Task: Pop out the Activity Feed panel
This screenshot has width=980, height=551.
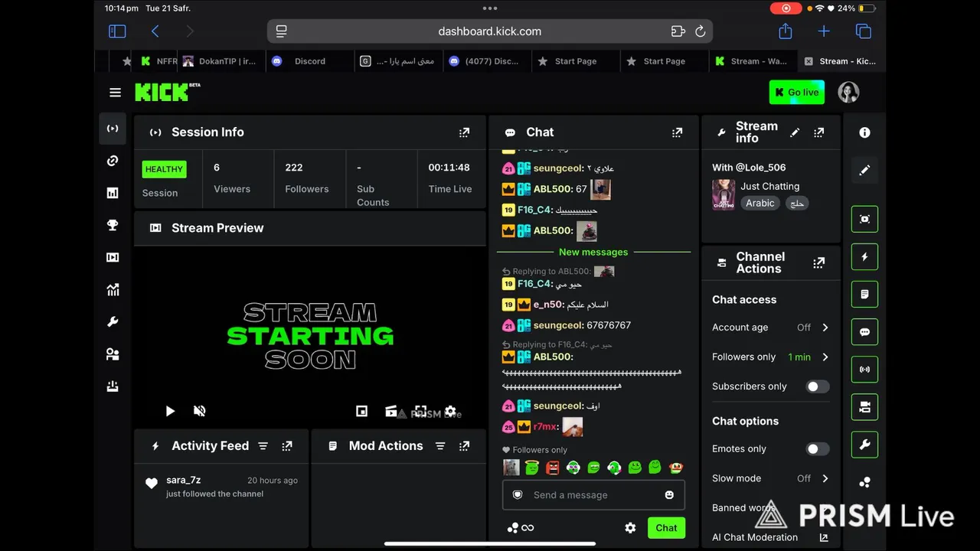Action: click(287, 446)
